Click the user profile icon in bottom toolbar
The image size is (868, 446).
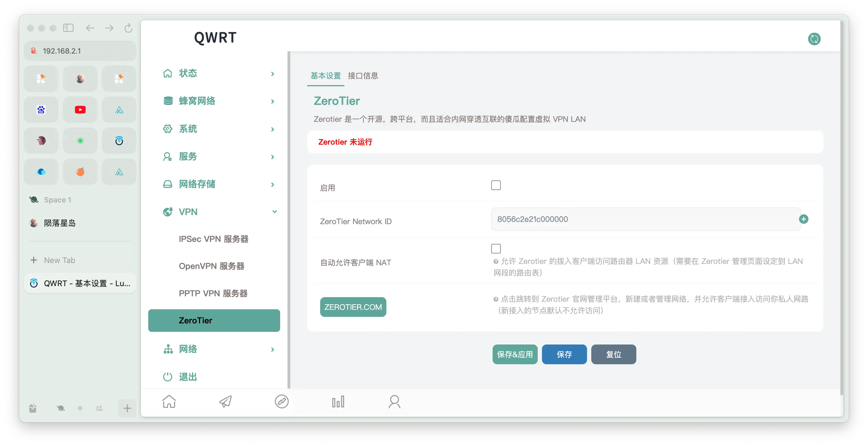click(394, 401)
